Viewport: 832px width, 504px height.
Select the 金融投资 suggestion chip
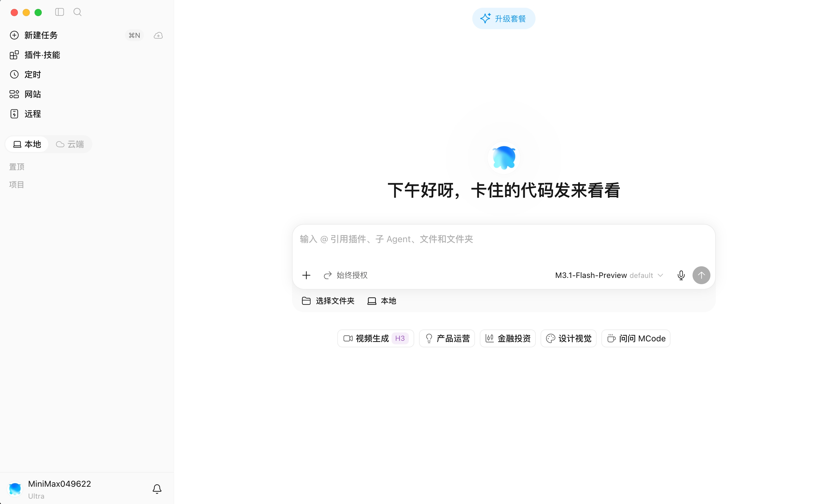click(x=507, y=339)
